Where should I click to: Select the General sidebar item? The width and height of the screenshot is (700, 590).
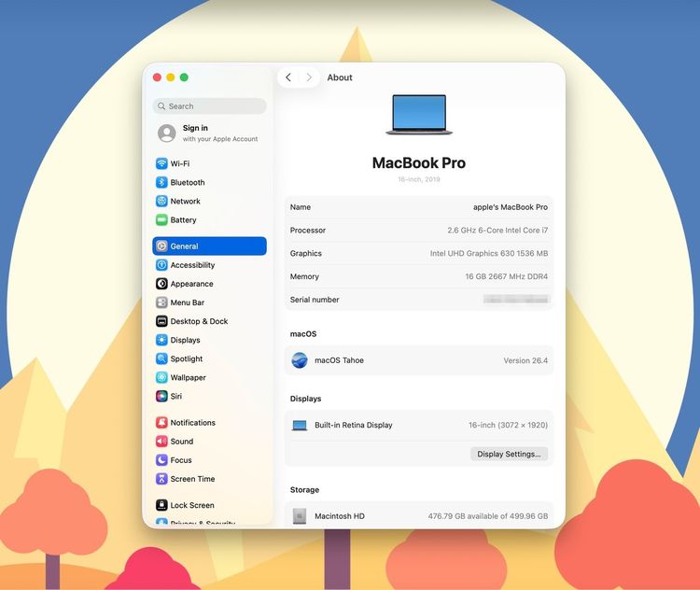tap(209, 246)
